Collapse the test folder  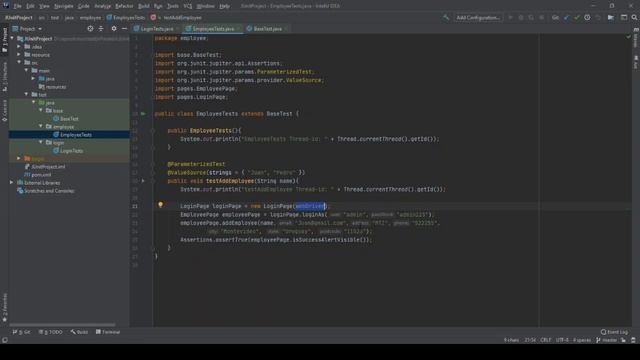click(x=27, y=95)
